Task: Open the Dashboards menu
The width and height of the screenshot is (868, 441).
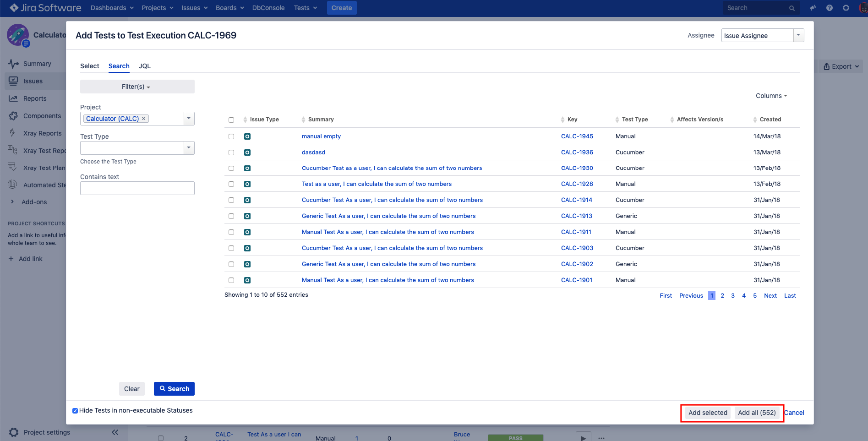Action: click(112, 8)
